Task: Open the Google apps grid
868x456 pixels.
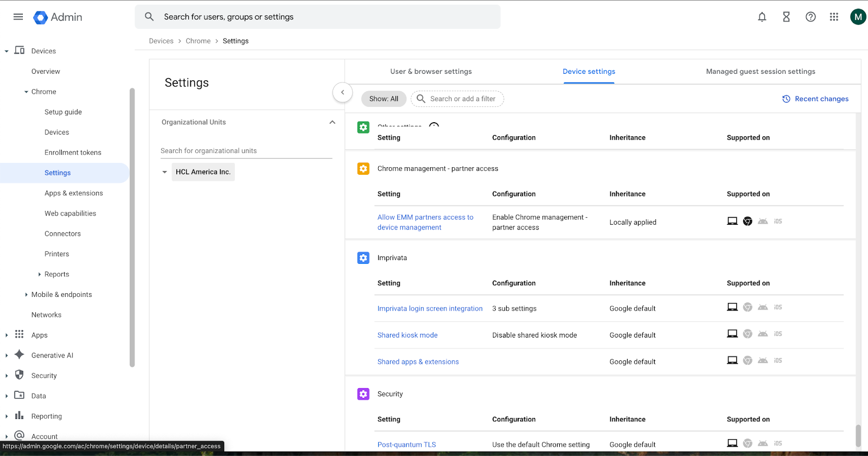Action: click(x=834, y=17)
